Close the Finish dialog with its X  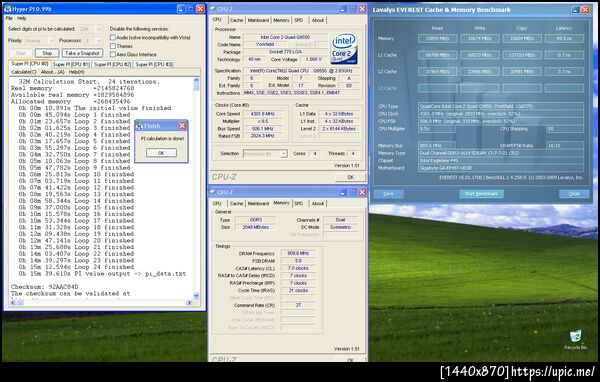(183, 126)
